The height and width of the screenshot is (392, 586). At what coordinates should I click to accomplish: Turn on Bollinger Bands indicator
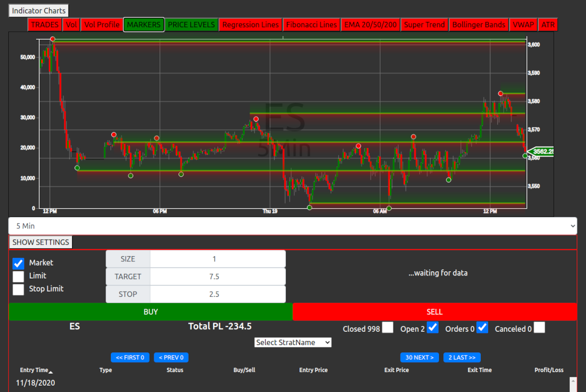(x=479, y=25)
